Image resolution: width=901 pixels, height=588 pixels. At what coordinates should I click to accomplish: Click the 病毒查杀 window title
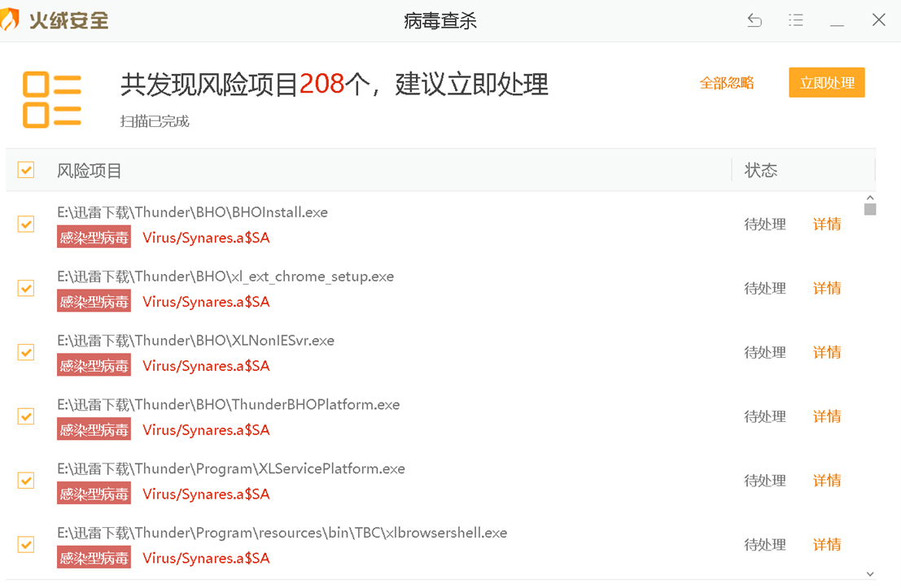440,20
